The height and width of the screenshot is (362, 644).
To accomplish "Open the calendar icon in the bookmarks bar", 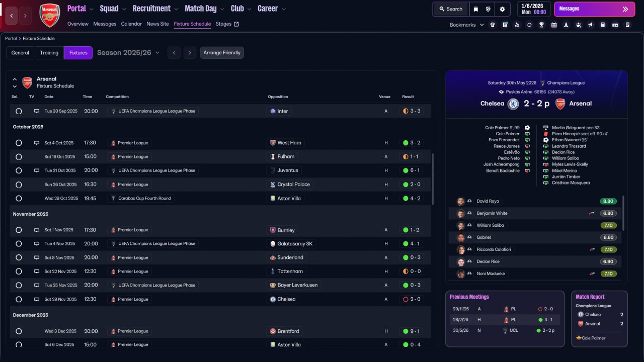I will click(554, 25).
